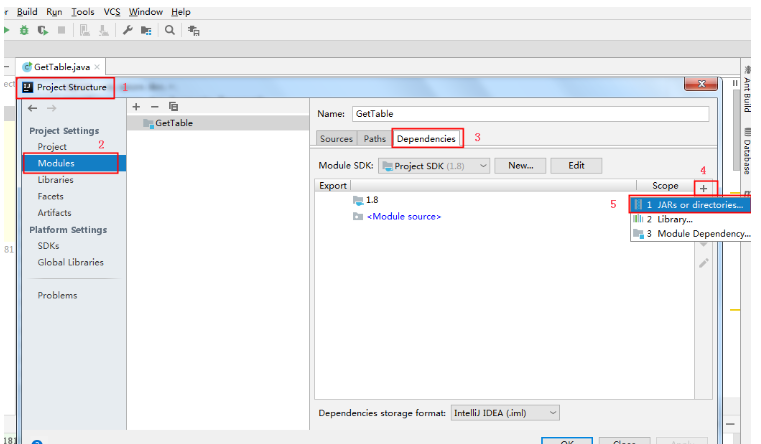Open Settings via the wrench icon
761x444 pixels.
pyautogui.click(x=127, y=30)
